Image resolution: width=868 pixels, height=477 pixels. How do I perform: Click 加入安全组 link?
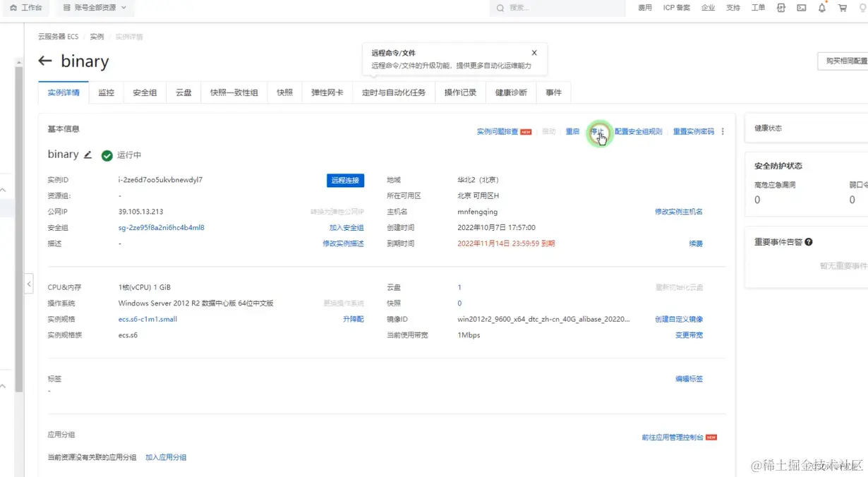pyautogui.click(x=346, y=228)
